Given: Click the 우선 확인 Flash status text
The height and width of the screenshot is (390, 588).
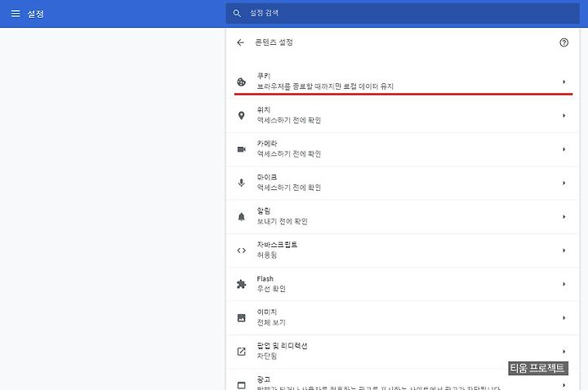Looking at the screenshot, I should click(x=271, y=289).
